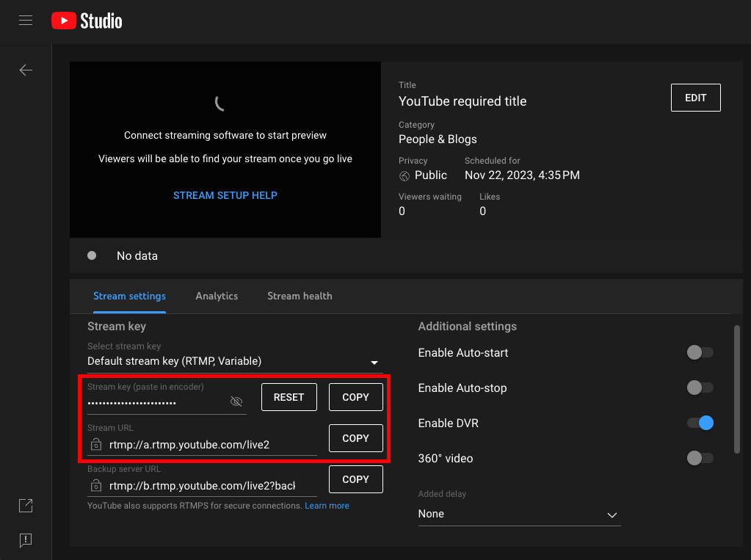Turn on Enable Auto-start switch

700,352
